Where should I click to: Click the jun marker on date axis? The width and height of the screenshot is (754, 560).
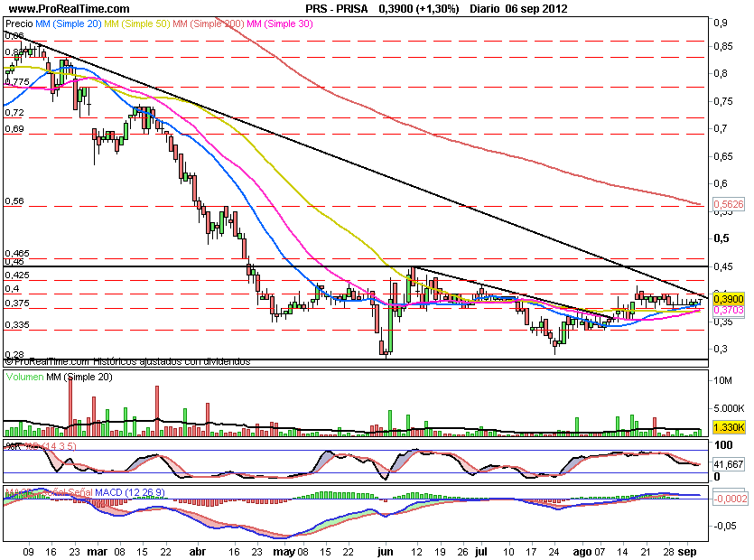point(386,550)
